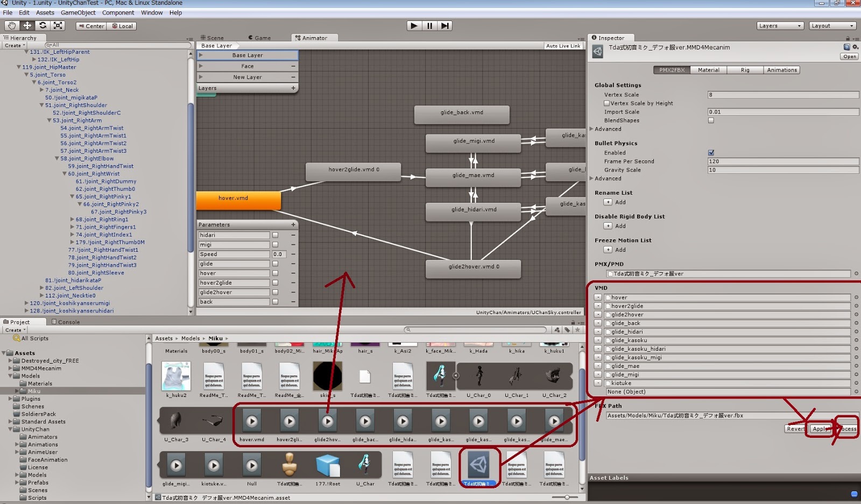Open Inspector help icon
Screen dimensions: 861x504
point(847,47)
